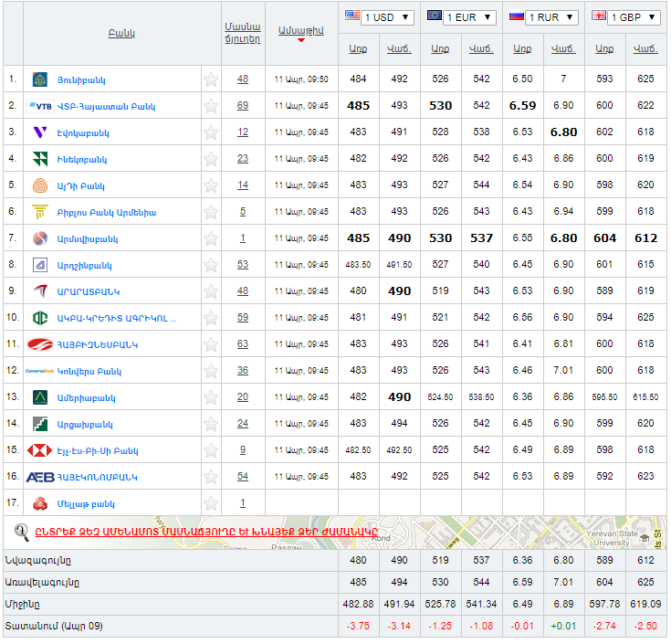Sort by the Ամսաթիվ date column header
This screenshot has height=644, width=671.
pyautogui.click(x=301, y=31)
